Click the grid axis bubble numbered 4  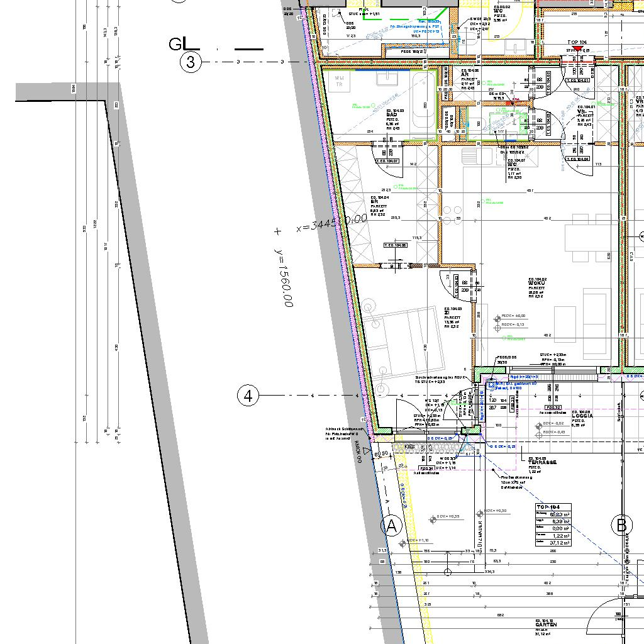248,396
